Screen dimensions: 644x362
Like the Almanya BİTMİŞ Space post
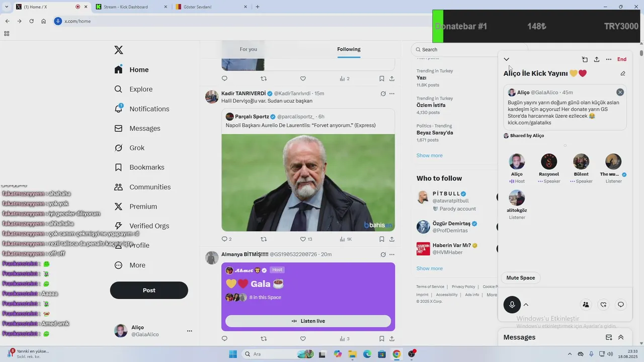pyautogui.click(x=303, y=339)
